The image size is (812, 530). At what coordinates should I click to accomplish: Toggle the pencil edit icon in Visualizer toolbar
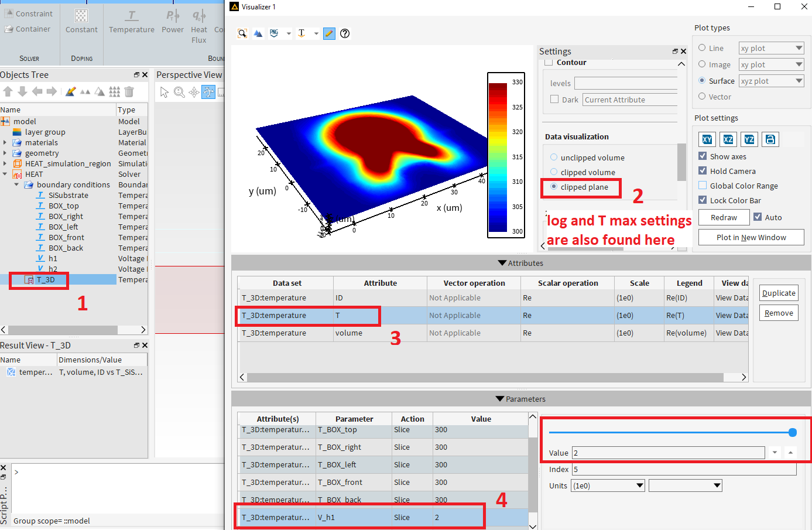329,33
